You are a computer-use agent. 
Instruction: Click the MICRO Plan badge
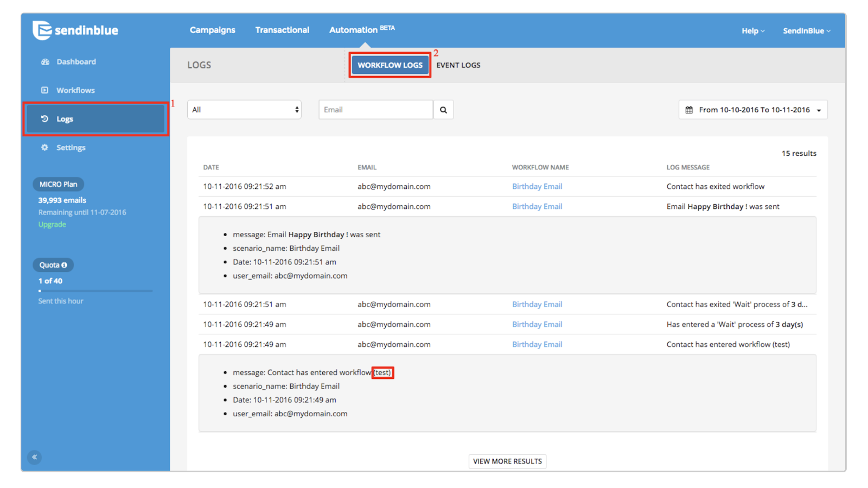58,184
